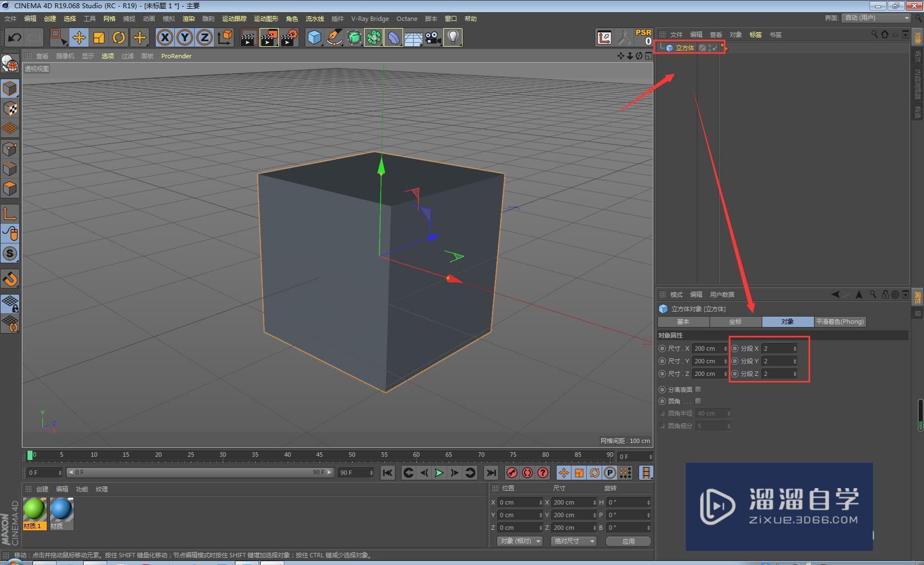Viewport: 924px width, 565px height.
Task: Select the Cube primitive icon
Action: (313, 37)
